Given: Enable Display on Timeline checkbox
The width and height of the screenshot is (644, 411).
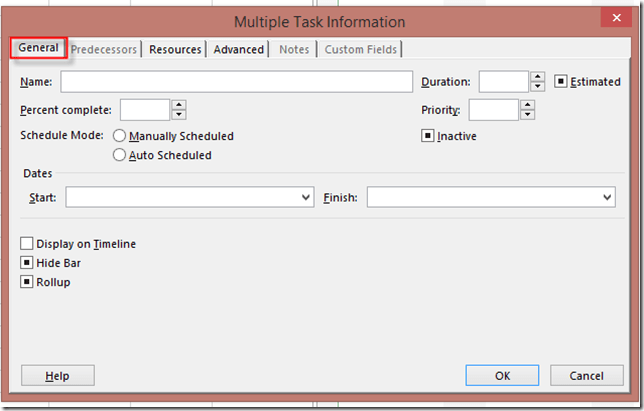Looking at the screenshot, I should (27, 243).
